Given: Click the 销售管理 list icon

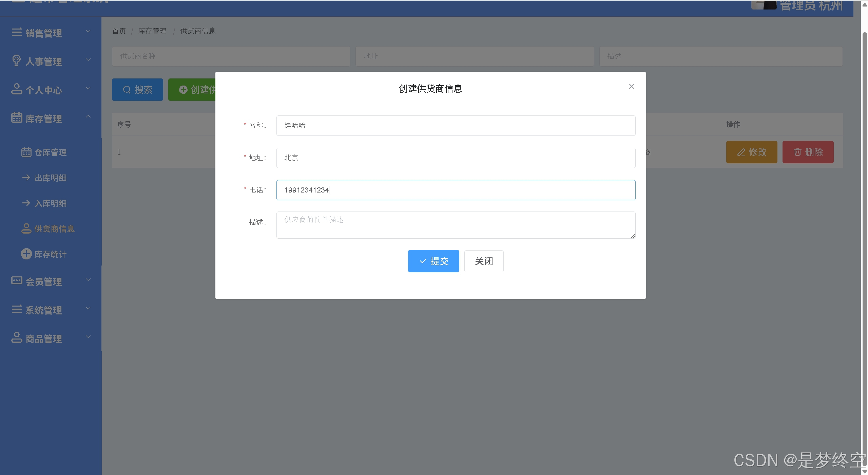Looking at the screenshot, I should coord(17,32).
